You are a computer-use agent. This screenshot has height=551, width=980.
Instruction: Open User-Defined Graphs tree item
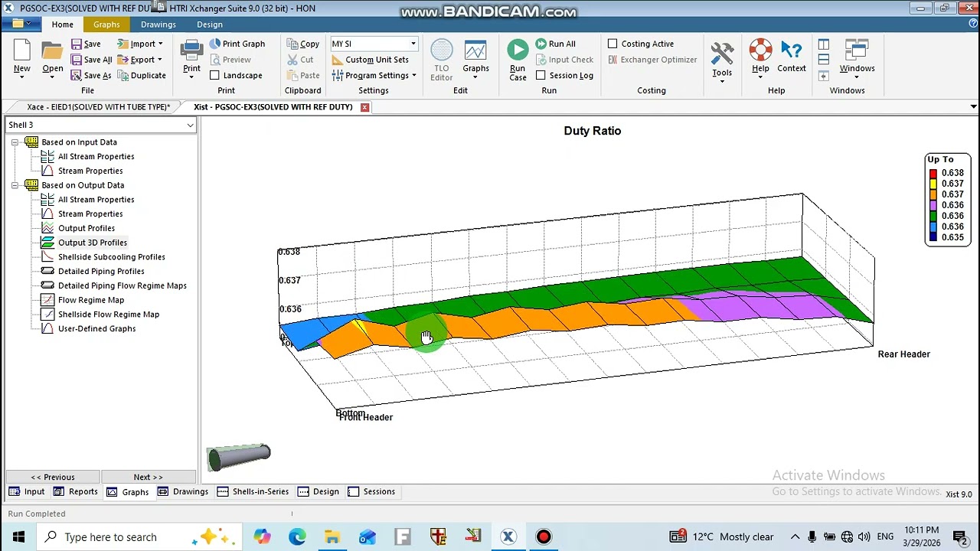(x=96, y=328)
